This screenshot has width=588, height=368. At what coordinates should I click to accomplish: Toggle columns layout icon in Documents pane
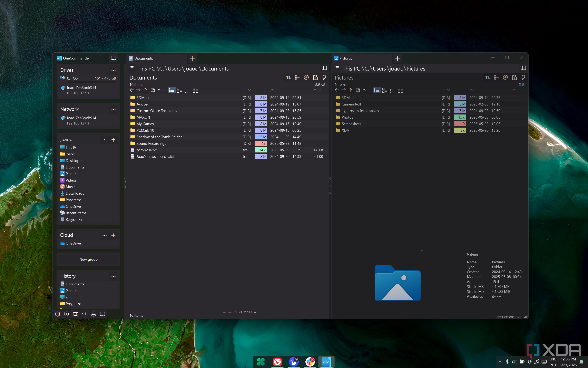(324, 68)
